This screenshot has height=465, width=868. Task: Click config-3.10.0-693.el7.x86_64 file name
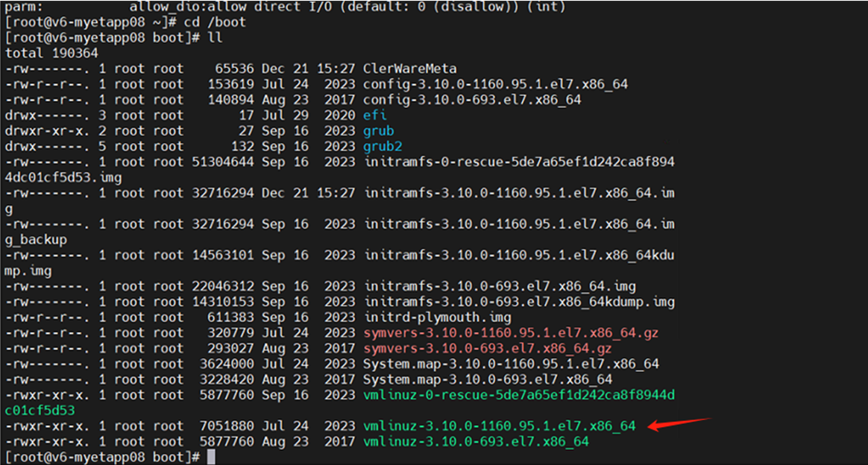tap(472, 100)
